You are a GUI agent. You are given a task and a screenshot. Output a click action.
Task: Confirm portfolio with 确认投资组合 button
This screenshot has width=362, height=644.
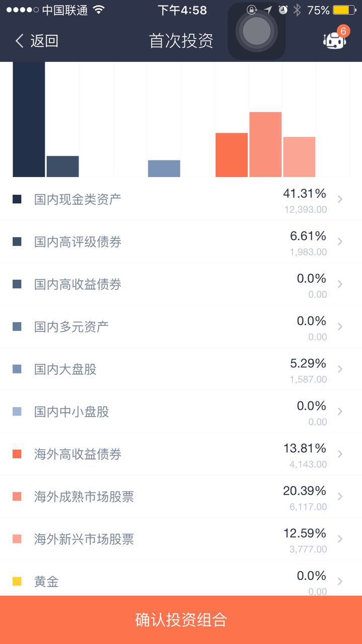point(181,620)
